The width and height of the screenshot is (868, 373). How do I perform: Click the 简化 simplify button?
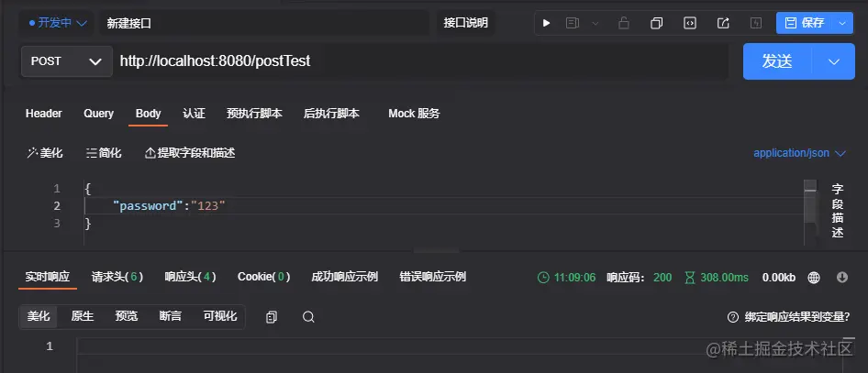104,153
